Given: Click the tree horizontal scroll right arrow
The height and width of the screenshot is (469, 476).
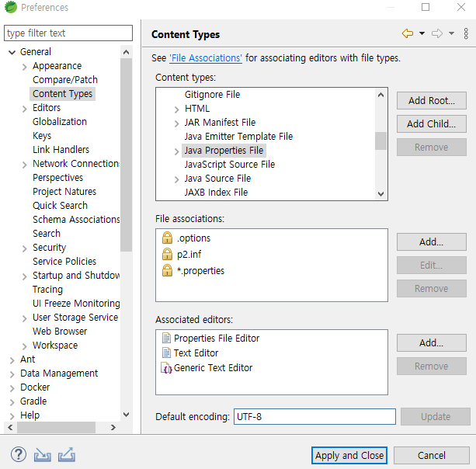Looking at the screenshot, I should pyautogui.click(x=113, y=427).
